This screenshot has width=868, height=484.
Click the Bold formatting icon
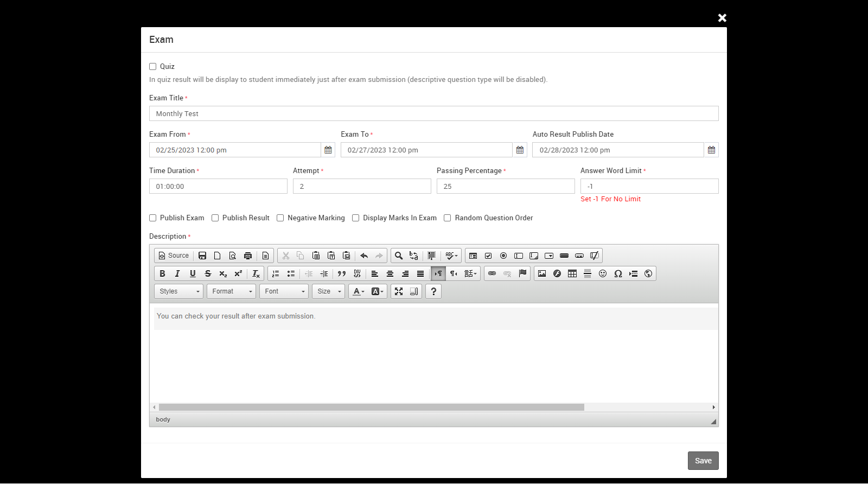click(x=162, y=273)
